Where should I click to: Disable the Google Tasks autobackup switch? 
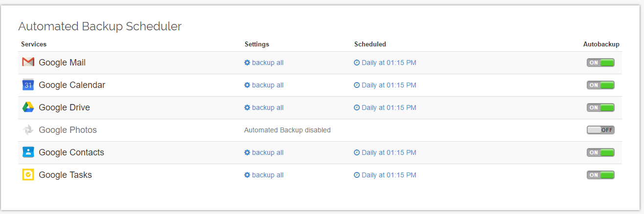[600, 175]
